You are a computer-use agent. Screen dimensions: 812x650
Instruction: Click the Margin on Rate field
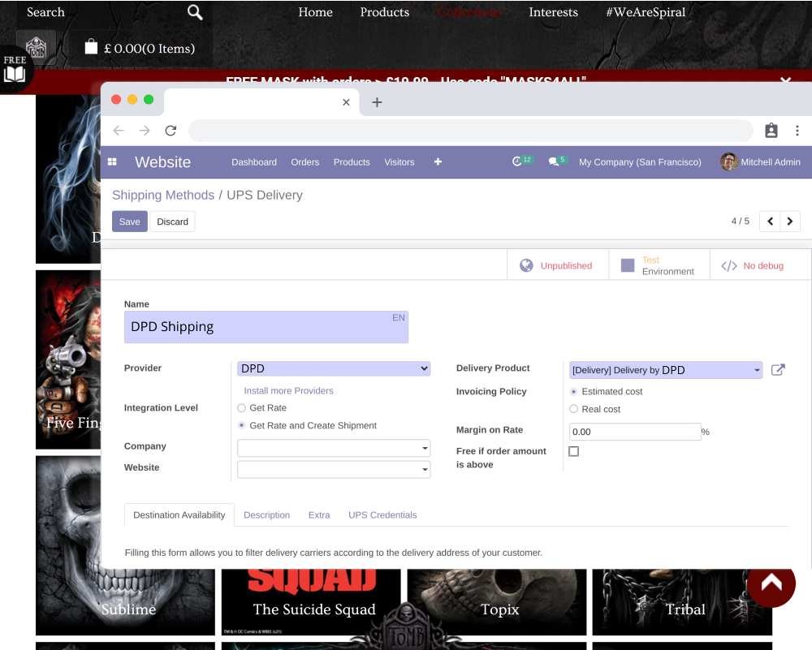[635, 432]
